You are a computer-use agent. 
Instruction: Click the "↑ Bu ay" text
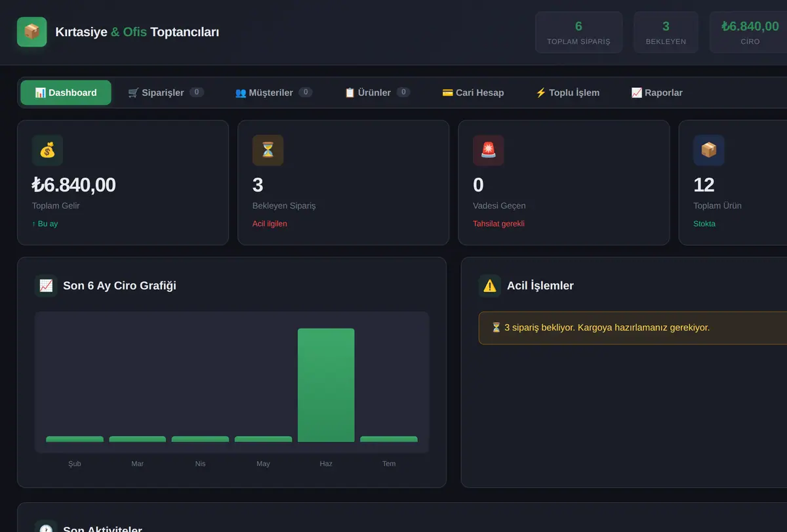[45, 224]
